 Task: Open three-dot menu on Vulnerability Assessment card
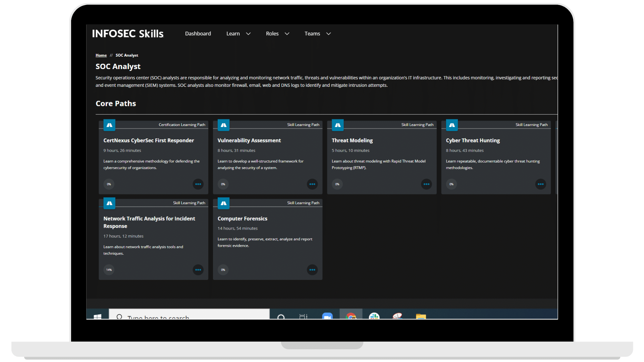pos(312,184)
